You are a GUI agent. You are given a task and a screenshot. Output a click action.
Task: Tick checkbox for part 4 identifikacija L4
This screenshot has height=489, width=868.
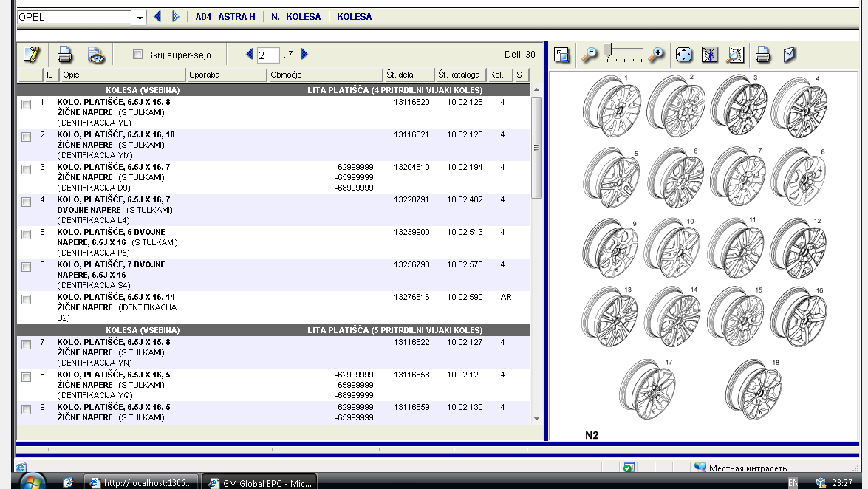pos(26,202)
